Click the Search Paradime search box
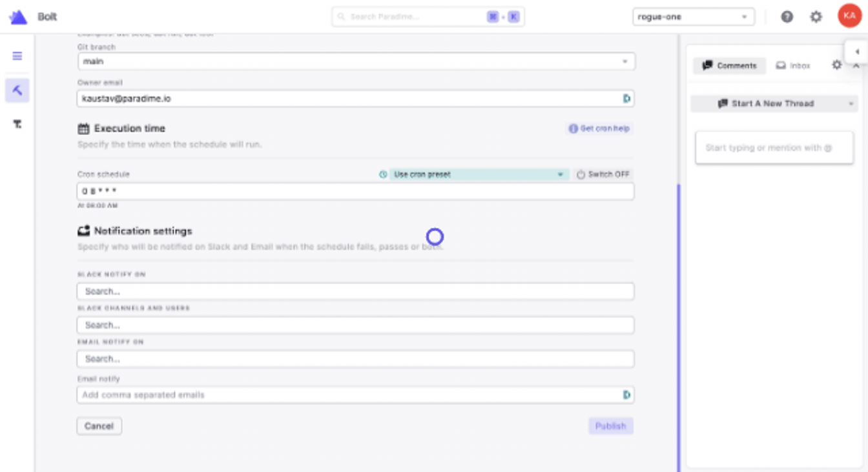 pos(428,17)
